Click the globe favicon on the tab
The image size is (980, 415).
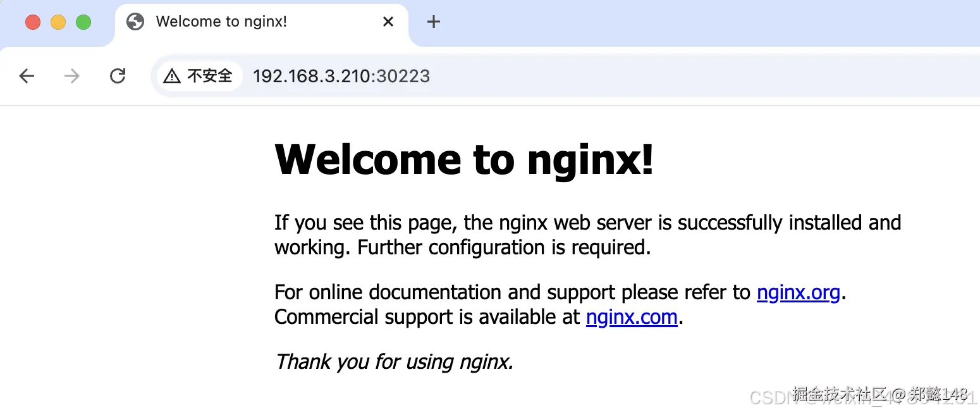pos(135,22)
